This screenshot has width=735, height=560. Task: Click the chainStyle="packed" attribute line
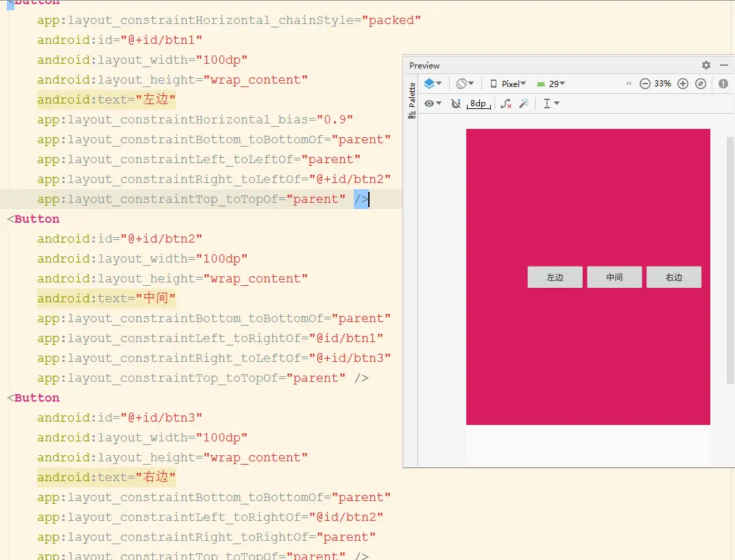coord(229,20)
